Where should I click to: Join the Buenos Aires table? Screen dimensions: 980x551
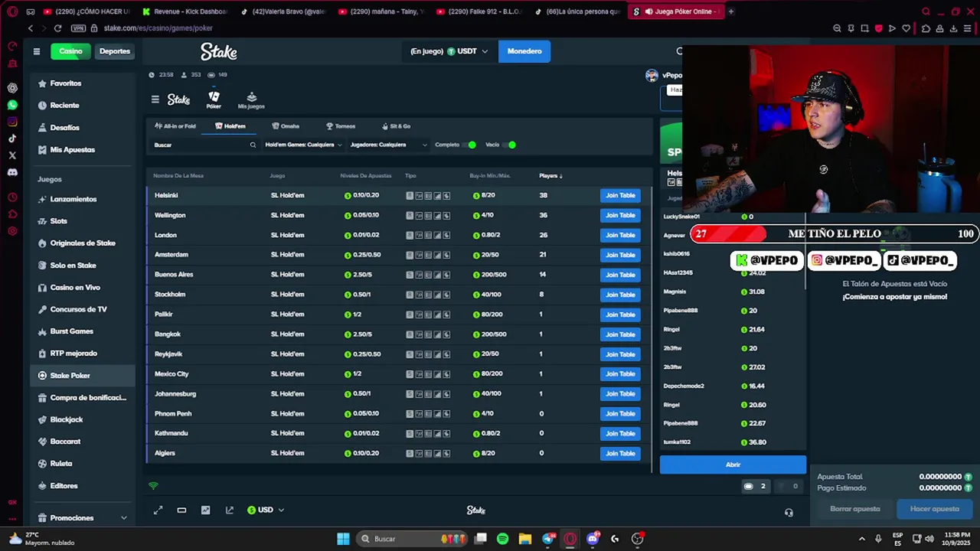click(620, 275)
